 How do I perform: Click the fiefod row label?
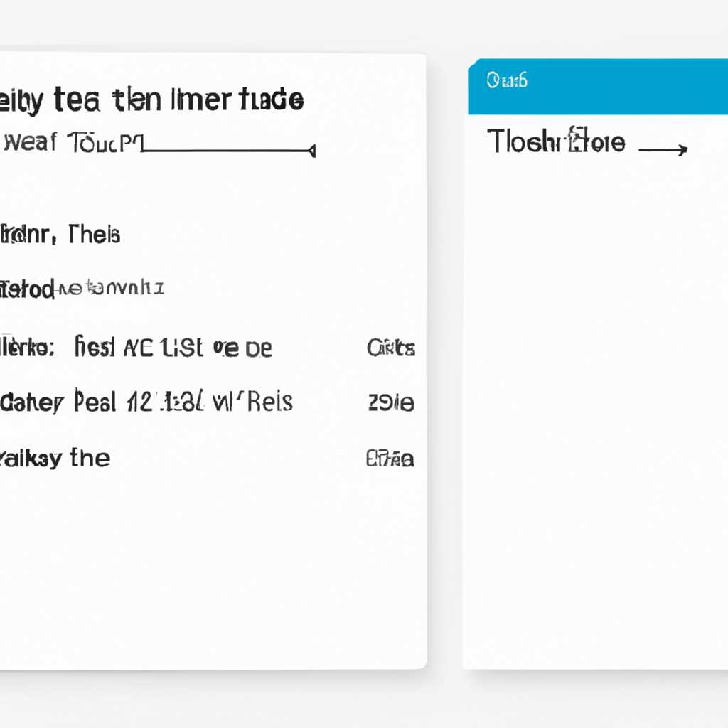[27, 289]
